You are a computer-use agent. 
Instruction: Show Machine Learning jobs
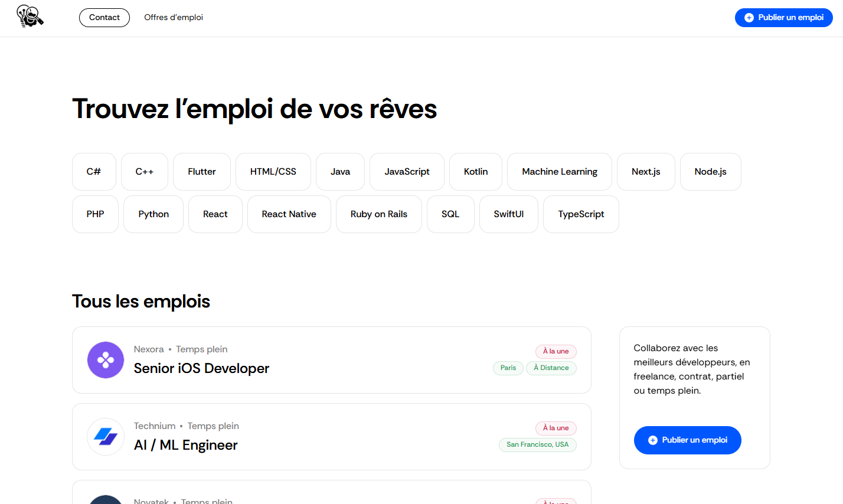click(560, 172)
